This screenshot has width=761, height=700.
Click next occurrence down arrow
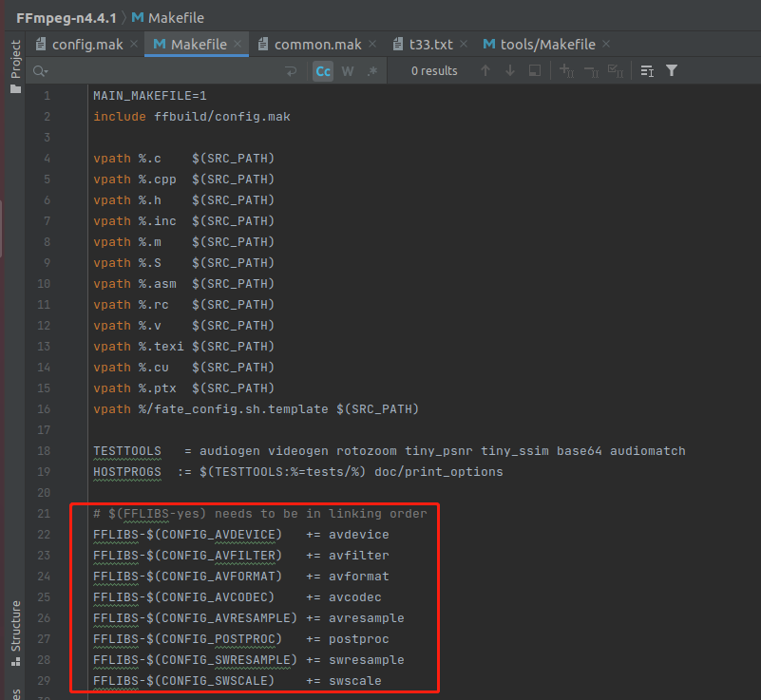tap(510, 71)
